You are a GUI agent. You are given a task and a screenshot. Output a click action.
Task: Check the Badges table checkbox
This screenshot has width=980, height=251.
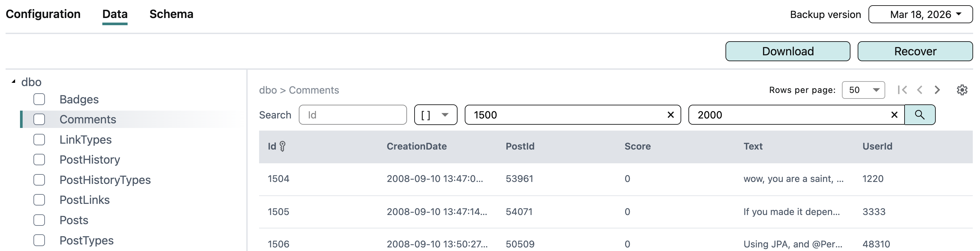[39, 99]
